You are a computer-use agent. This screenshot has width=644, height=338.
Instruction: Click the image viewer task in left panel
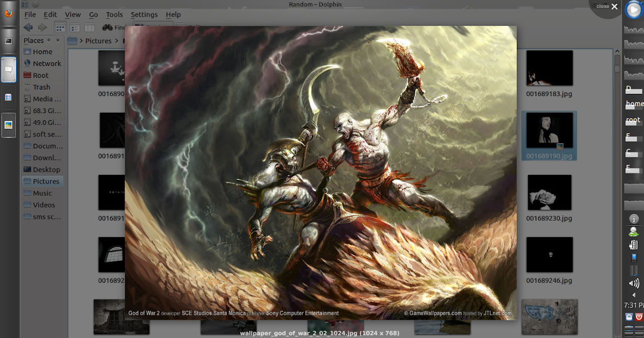[9, 125]
